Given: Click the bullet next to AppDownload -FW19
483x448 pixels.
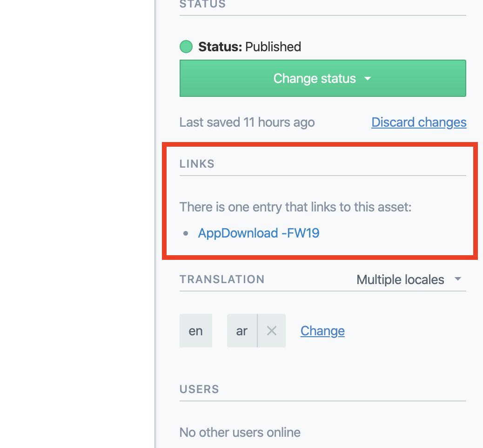Looking at the screenshot, I should click(x=186, y=233).
